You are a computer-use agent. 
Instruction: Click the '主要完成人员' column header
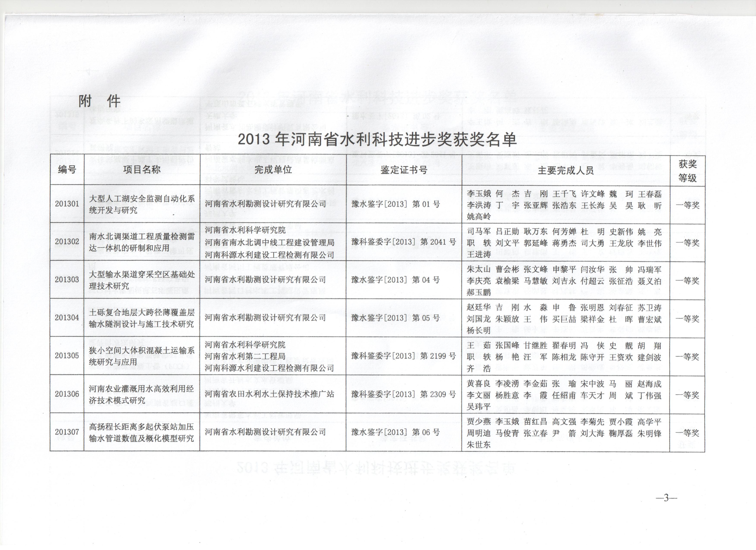[x=566, y=171]
